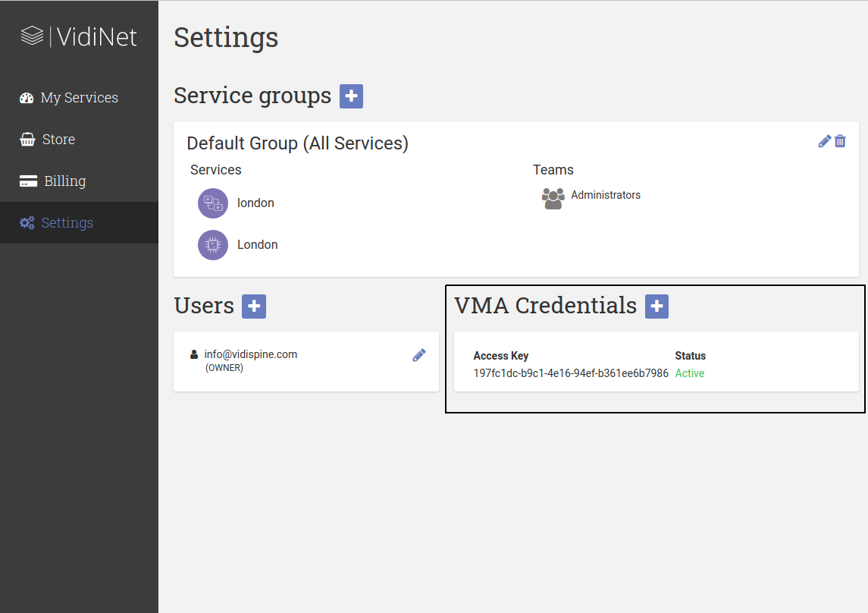This screenshot has height=613, width=868.
Task: Click the Active status text
Action: 690,373
